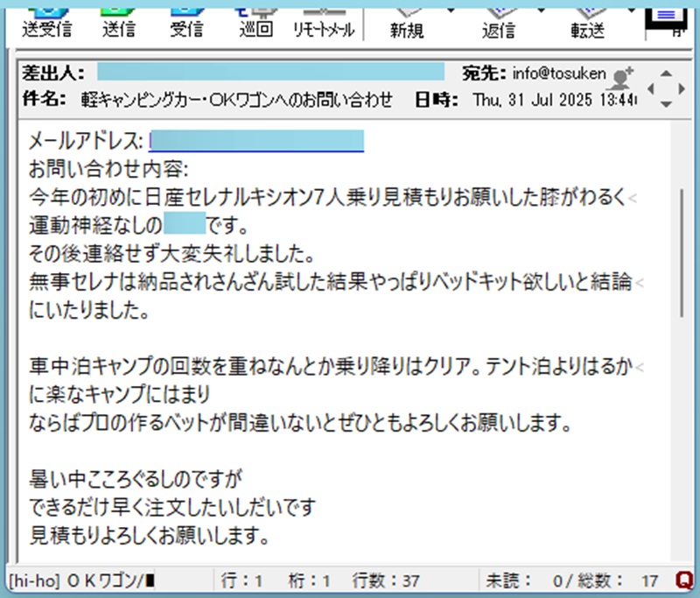Click the 送信 (send) toolbar button
The width and height of the screenshot is (700, 598).
(x=117, y=21)
